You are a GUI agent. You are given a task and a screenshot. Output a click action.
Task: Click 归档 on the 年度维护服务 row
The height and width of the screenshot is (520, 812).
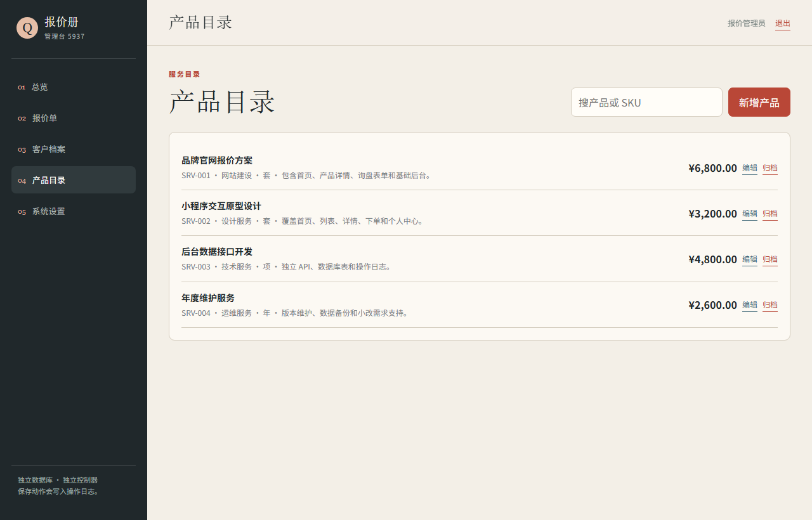(x=770, y=305)
